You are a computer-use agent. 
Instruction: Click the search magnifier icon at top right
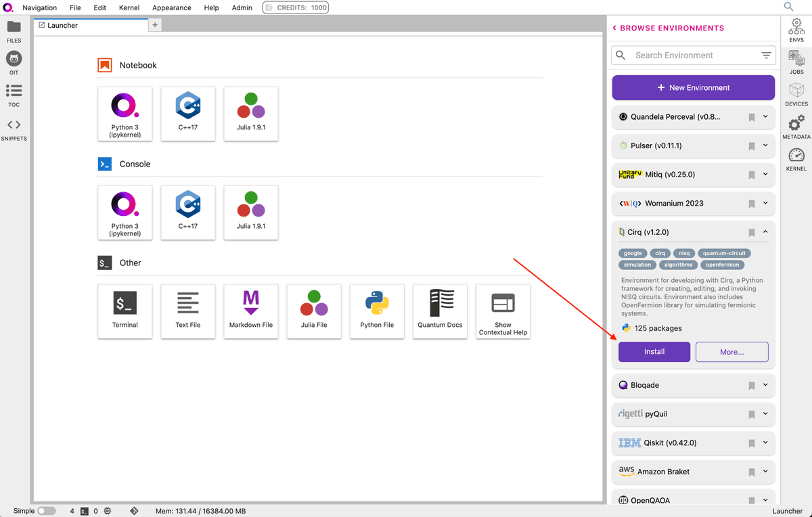coord(788,7)
